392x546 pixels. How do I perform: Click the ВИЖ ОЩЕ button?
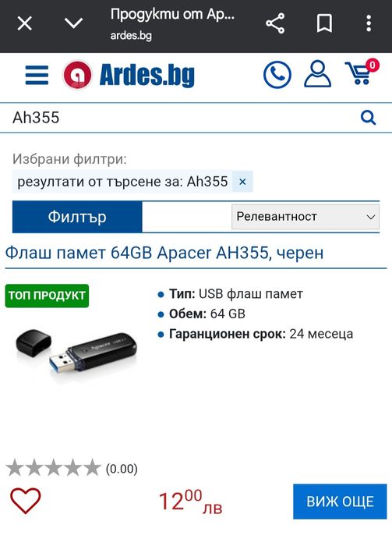tap(340, 502)
